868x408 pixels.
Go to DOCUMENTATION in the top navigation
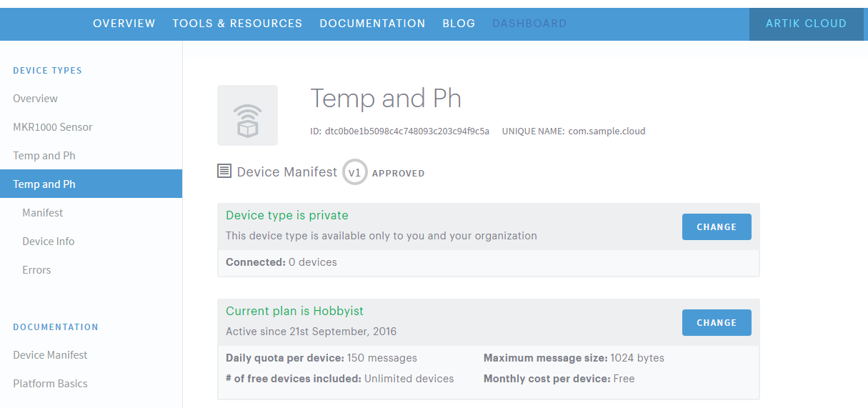[372, 24]
